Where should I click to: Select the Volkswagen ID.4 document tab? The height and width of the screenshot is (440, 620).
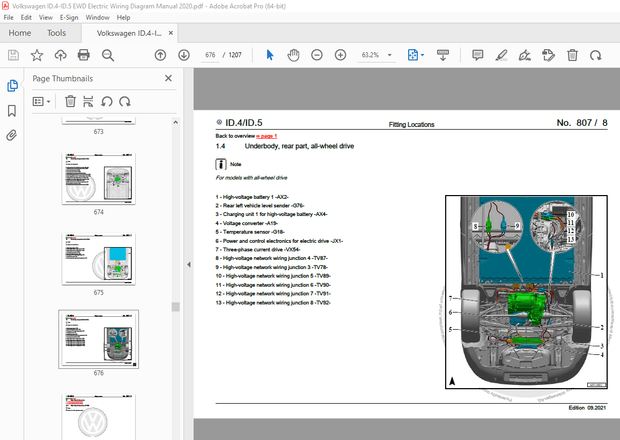pos(129,33)
